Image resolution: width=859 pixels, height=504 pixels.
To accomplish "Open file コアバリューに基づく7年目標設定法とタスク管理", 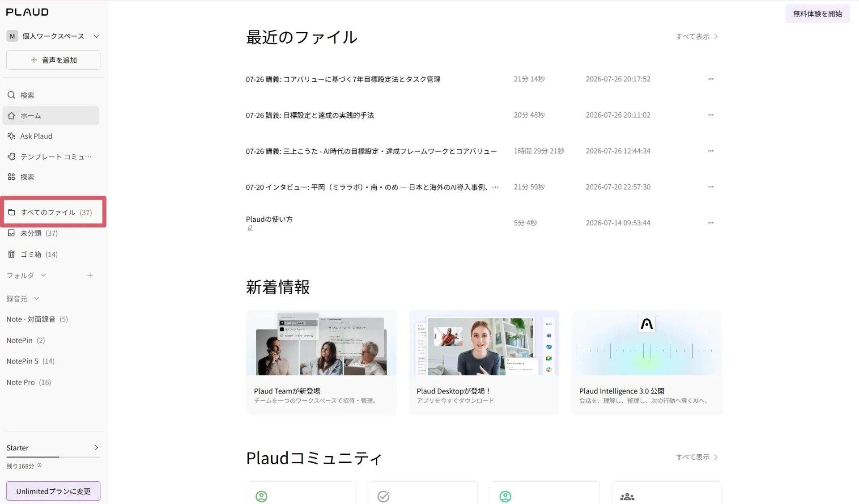I will 343,79.
